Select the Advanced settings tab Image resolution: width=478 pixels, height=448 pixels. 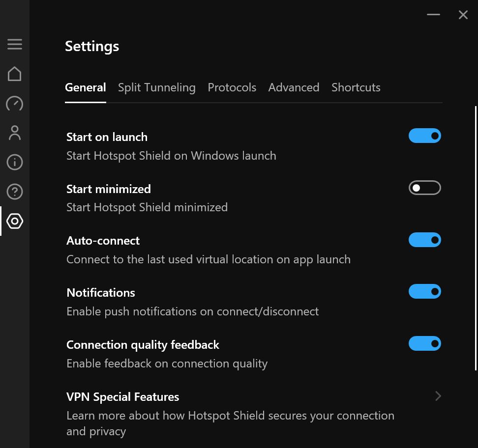pos(294,87)
